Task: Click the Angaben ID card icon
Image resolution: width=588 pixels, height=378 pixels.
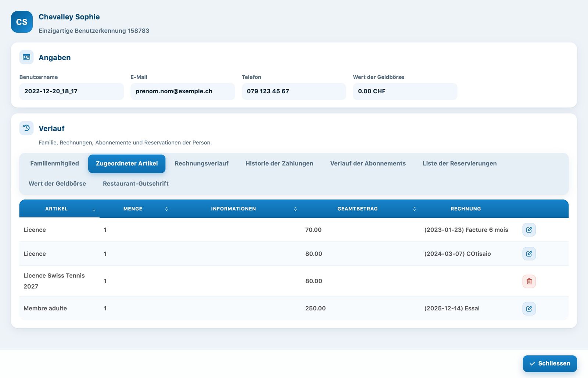Action: [26, 57]
